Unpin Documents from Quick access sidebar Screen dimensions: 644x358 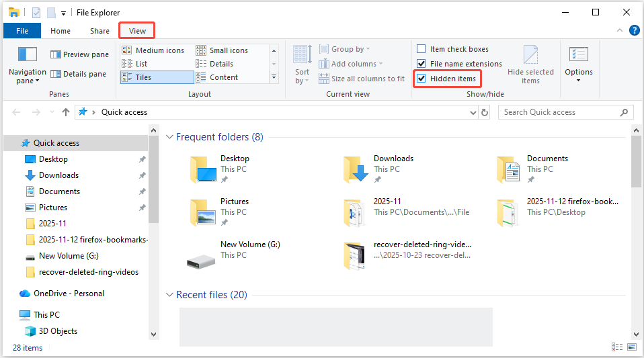[x=142, y=191]
